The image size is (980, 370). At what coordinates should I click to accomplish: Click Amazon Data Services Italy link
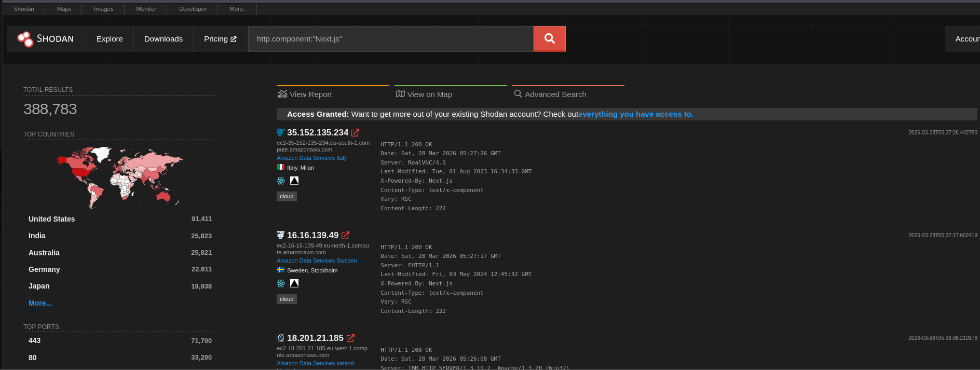click(311, 158)
